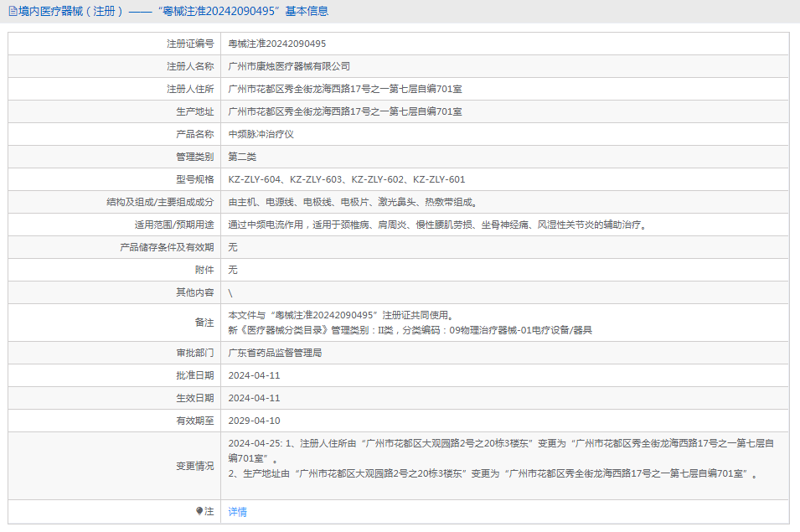Click the 注册人住所 label
Viewport: 800px width, 532px height.
[190, 89]
